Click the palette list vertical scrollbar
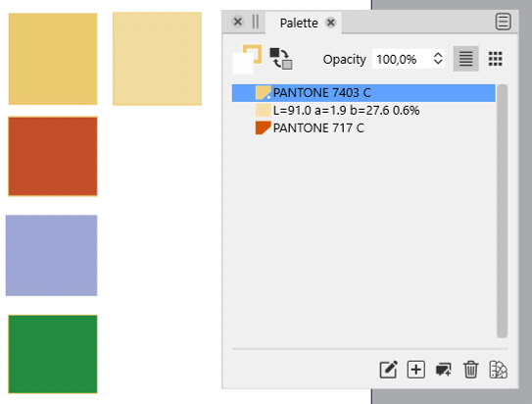 (x=503, y=211)
